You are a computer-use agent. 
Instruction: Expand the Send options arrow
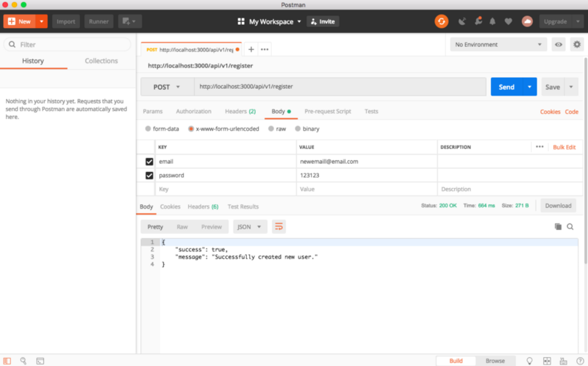pyautogui.click(x=529, y=87)
